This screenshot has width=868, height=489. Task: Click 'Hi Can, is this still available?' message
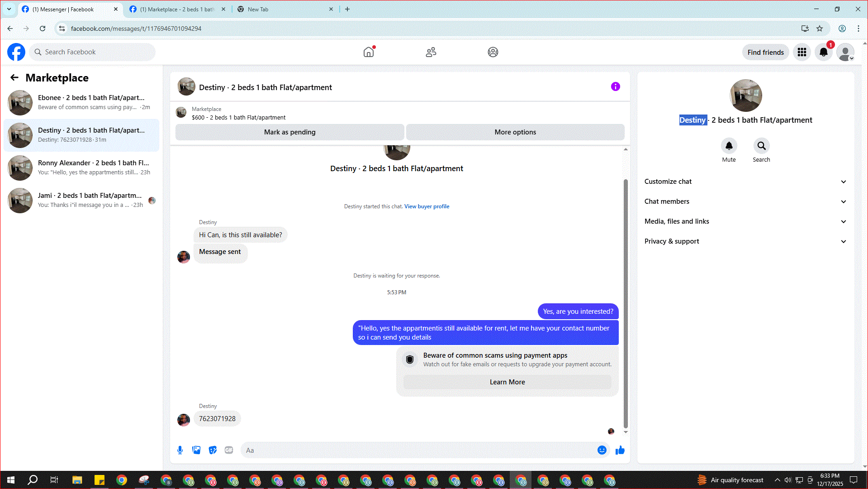click(x=241, y=235)
